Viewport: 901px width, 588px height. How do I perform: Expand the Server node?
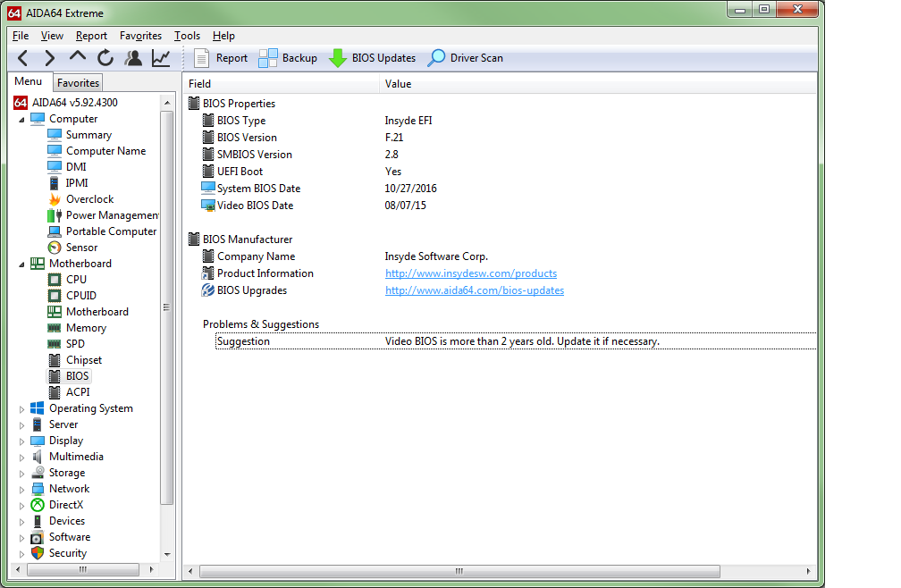21,425
